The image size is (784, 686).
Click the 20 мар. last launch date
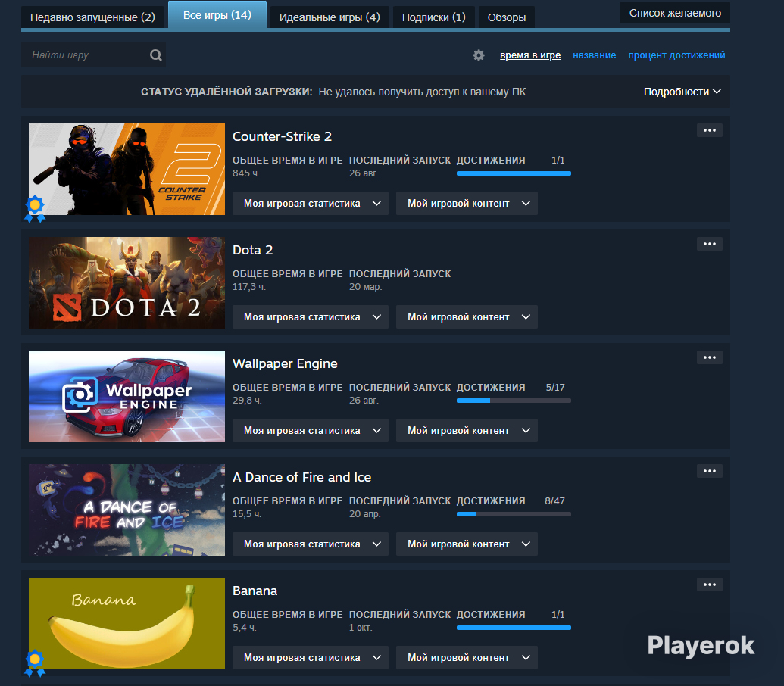coord(366,287)
